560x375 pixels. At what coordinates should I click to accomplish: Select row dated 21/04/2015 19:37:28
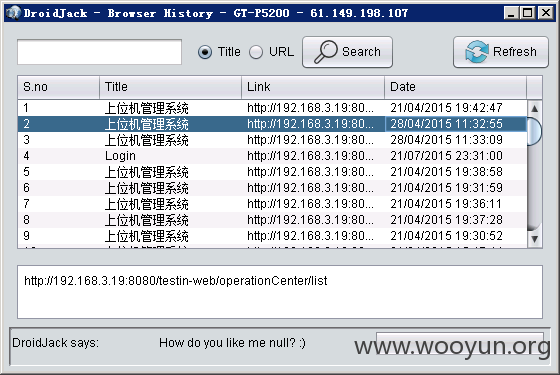point(272,220)
